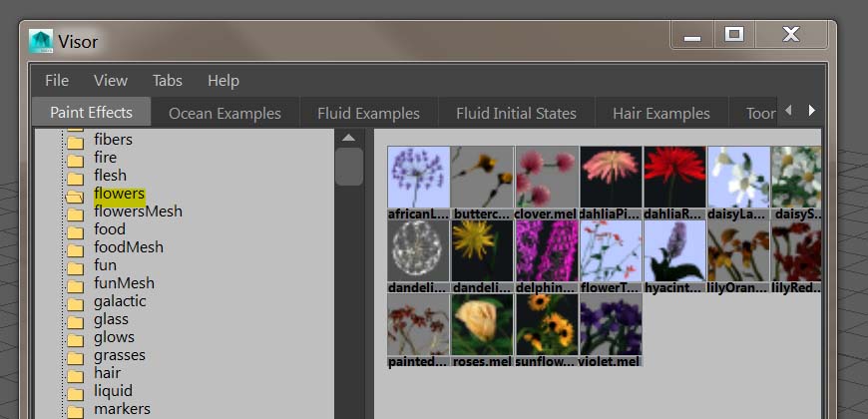Choose the daisyLarge brush thumbnail
Image resolution: width=868 pixels, height=419 pixels.
click(x=739, y=178)
